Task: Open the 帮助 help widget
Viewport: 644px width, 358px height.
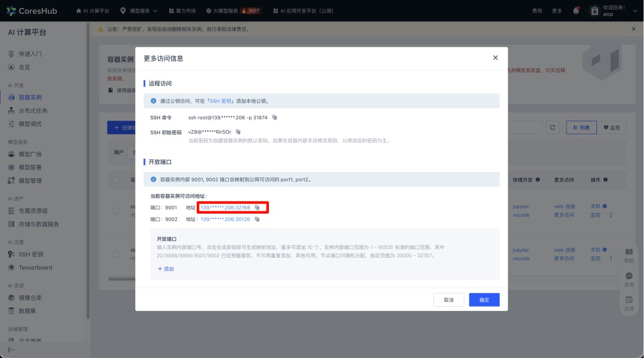Action: click(629, 255)
